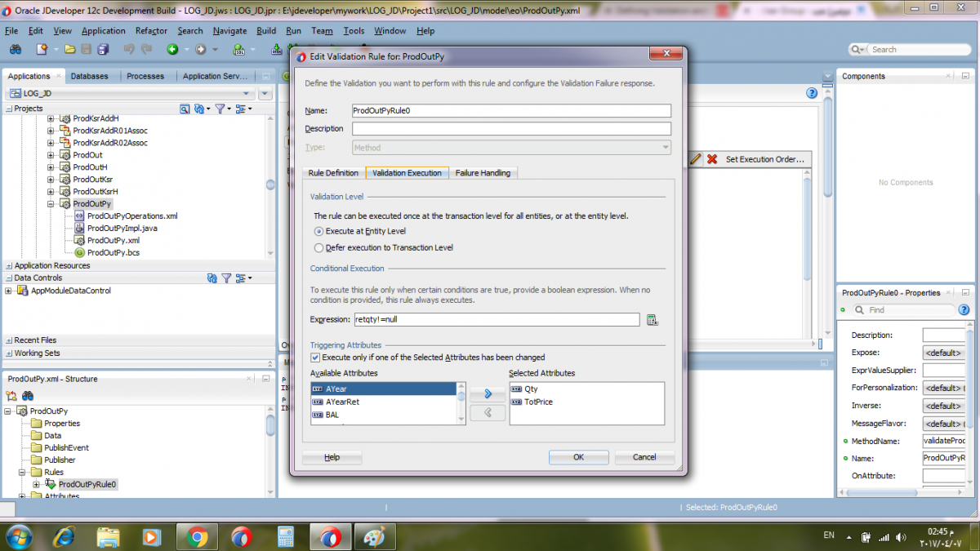
Task: Select Execute at Entity Level radio
Action: click(x=319, y=231)
